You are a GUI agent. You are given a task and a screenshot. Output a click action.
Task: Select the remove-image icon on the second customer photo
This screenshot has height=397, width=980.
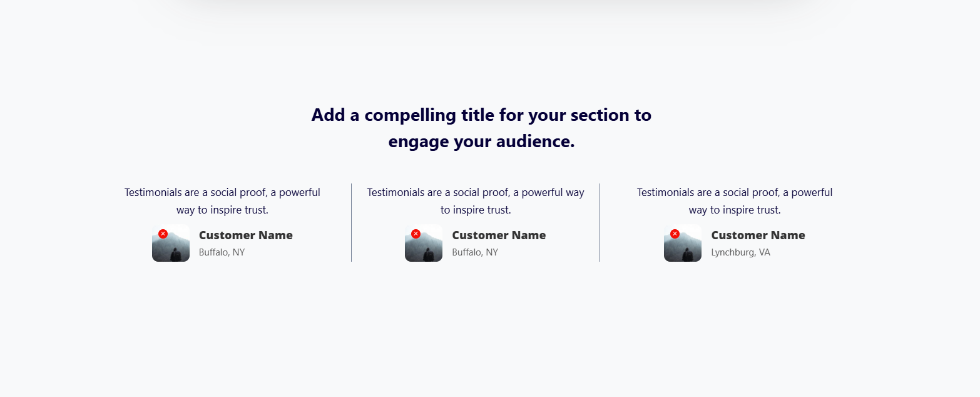[416, 233]
